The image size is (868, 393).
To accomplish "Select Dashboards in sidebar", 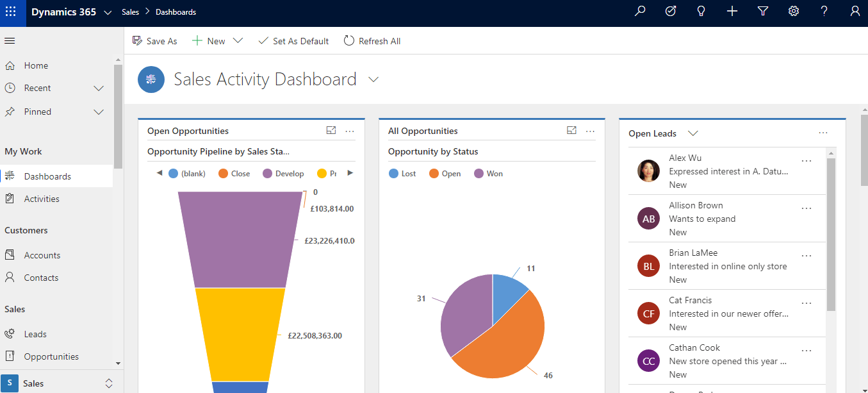I will [x=56, y=176].
